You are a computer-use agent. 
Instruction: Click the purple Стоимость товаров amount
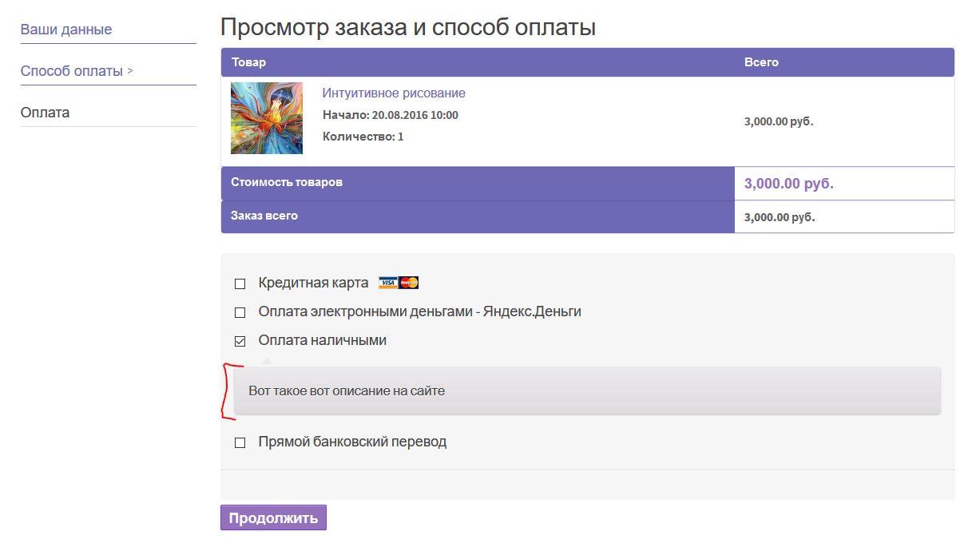click(788, 184)
